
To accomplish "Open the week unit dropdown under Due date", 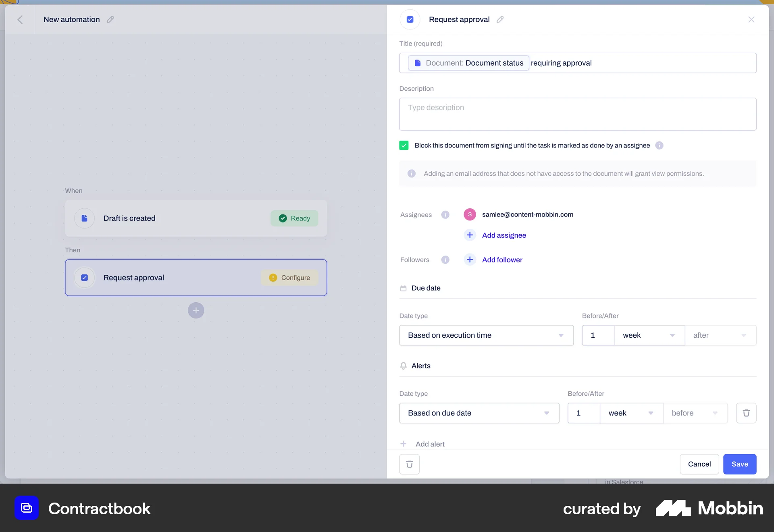I will click(648, 335).
